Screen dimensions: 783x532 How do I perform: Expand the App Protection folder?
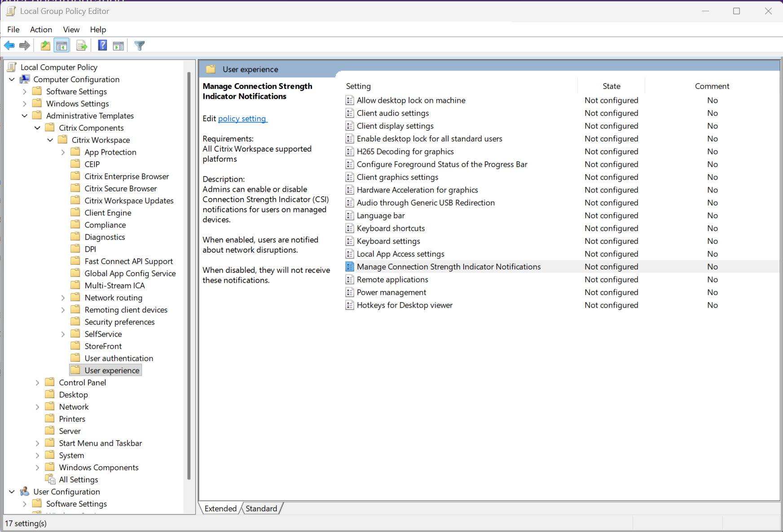[x=63, y=152]
